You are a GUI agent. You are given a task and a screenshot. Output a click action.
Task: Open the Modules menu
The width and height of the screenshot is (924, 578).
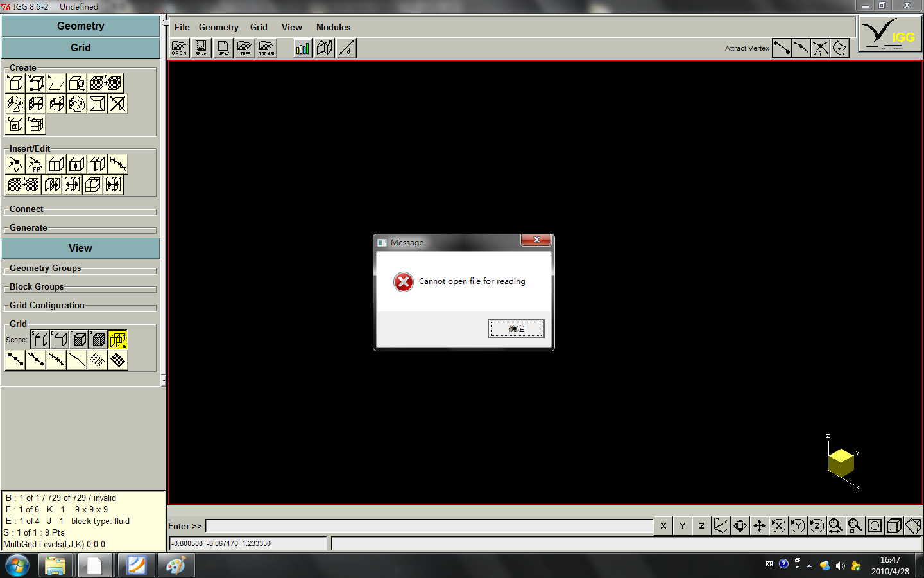click(333, 27)
